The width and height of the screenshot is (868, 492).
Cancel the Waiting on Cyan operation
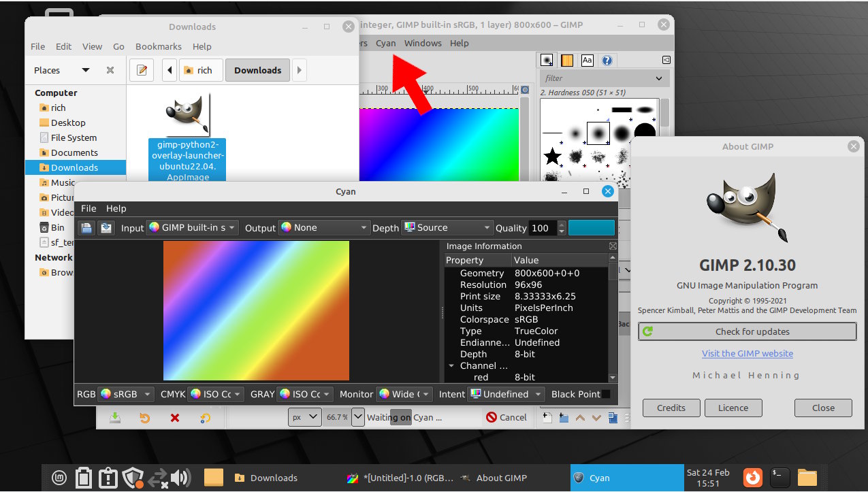pyautogui.click(x=507, y=417)
